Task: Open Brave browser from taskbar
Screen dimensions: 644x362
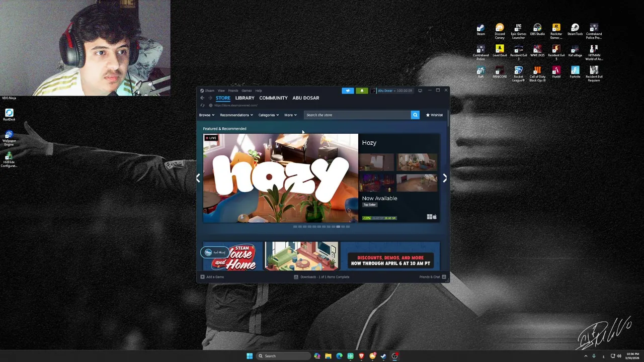Action: pos(361,356)
